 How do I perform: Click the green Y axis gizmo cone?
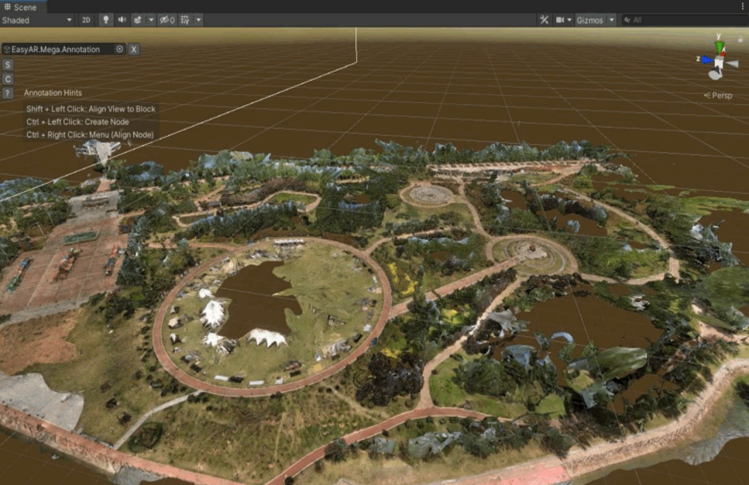pyautogui.click(x=719, y=44)
